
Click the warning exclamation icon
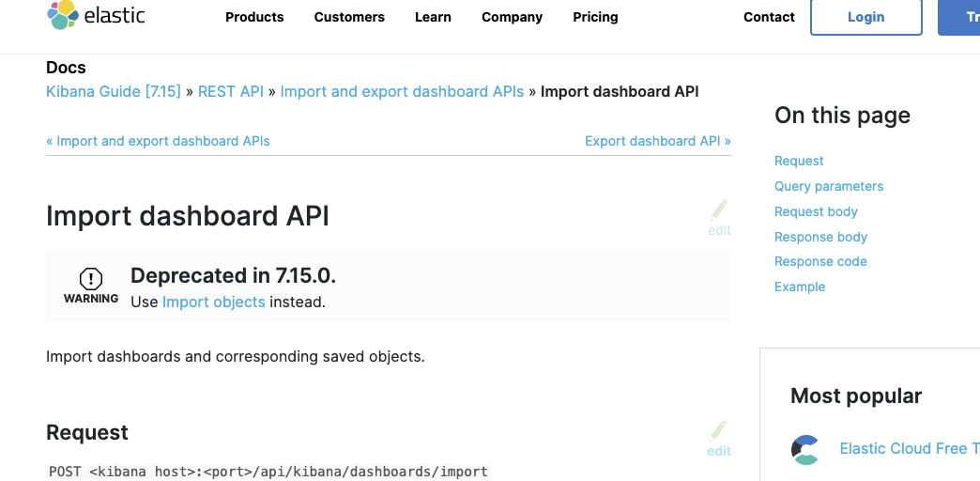pyautogui.click(x=91, y=278)
